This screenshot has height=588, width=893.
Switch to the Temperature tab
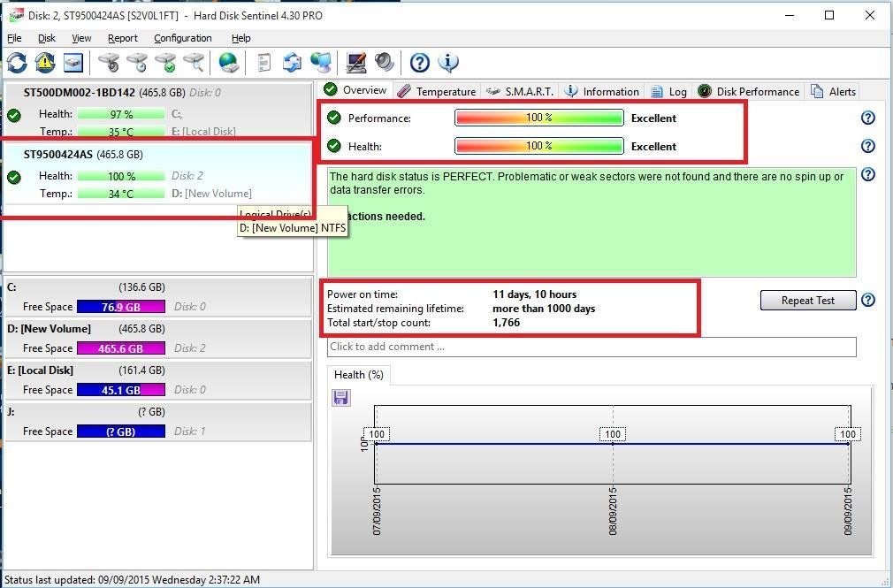(x=437, y=91)
